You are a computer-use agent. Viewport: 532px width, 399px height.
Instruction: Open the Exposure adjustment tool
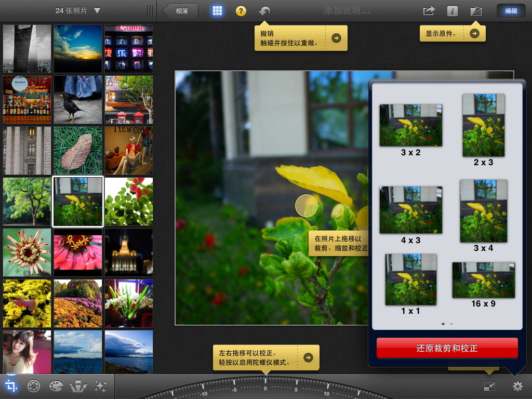point(33,386)
